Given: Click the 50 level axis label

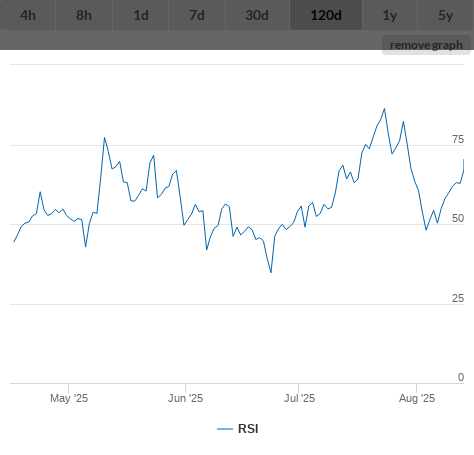Looking at the screenshot, I should click(x=458, y=218).
